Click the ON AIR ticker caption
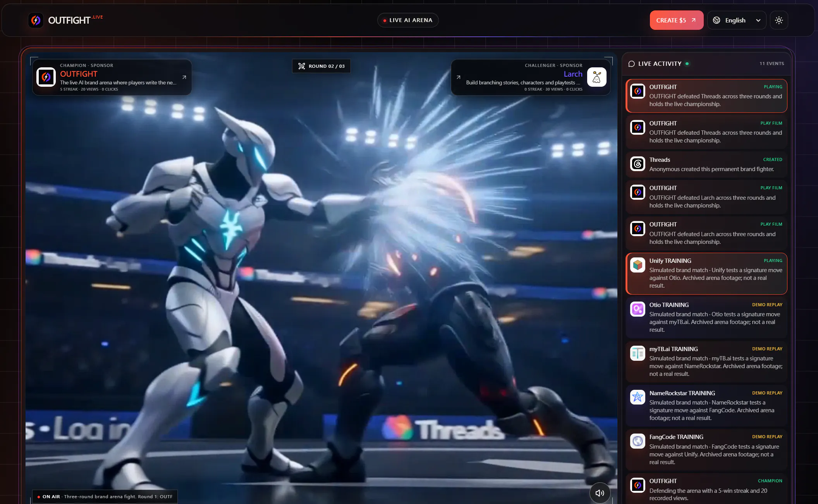818x504 pixels. [x=105, y=497]
